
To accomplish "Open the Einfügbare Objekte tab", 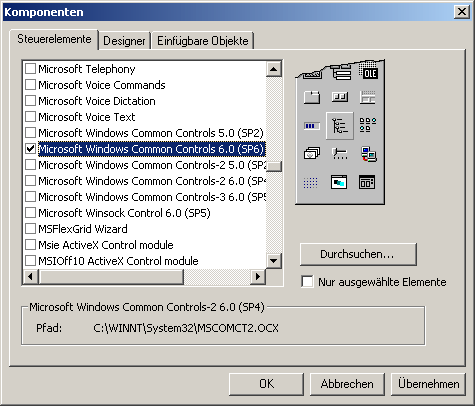I will 203,41.
